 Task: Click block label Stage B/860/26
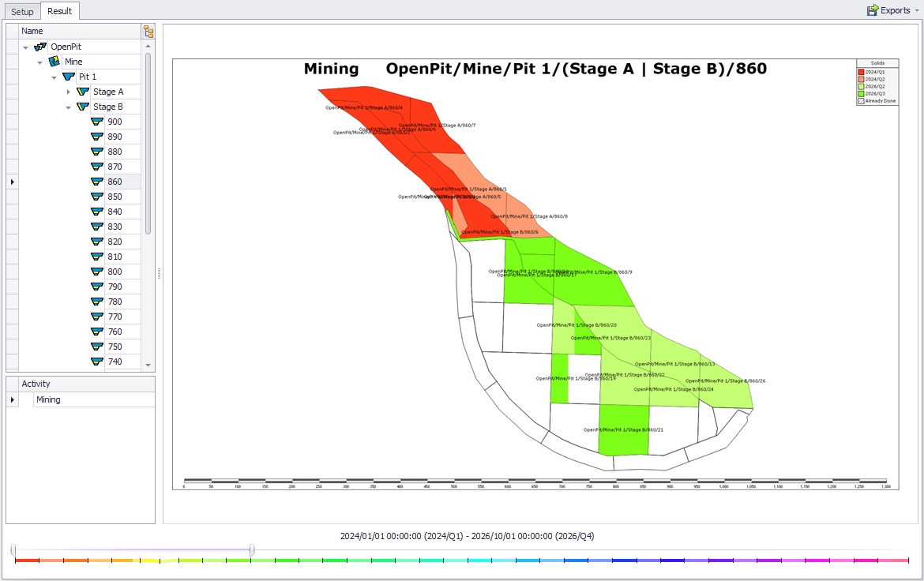pos(726,380)
